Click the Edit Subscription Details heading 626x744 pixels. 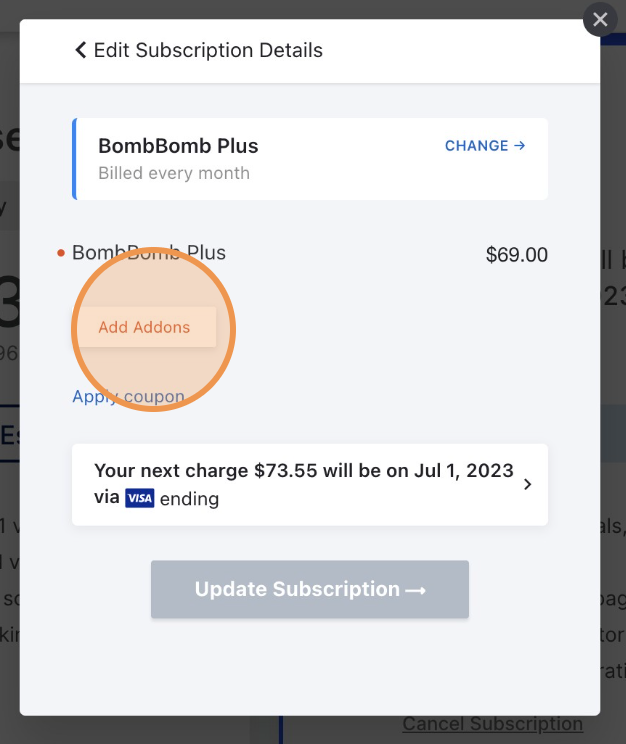pos(208,50)
